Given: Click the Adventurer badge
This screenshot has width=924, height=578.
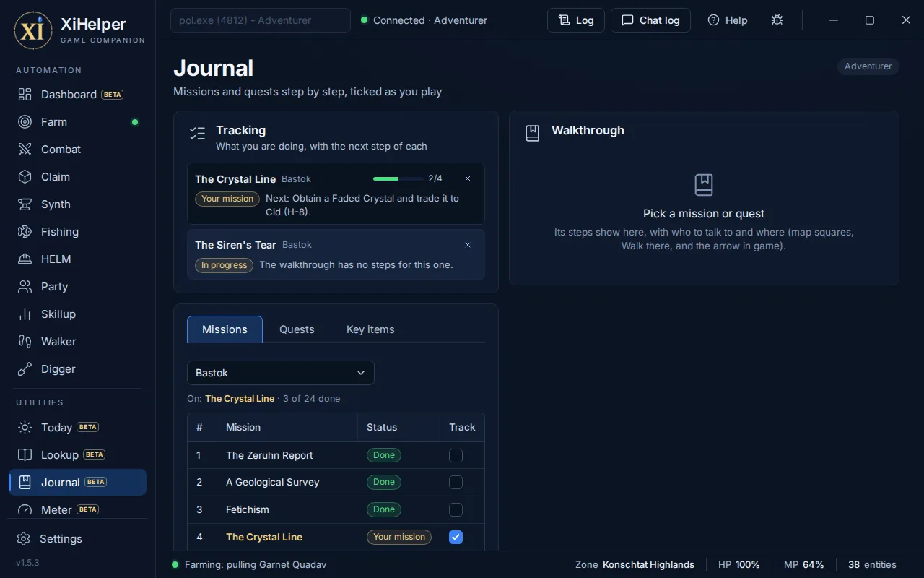Looking at the screenshot, I should click(x=868, y=66).
